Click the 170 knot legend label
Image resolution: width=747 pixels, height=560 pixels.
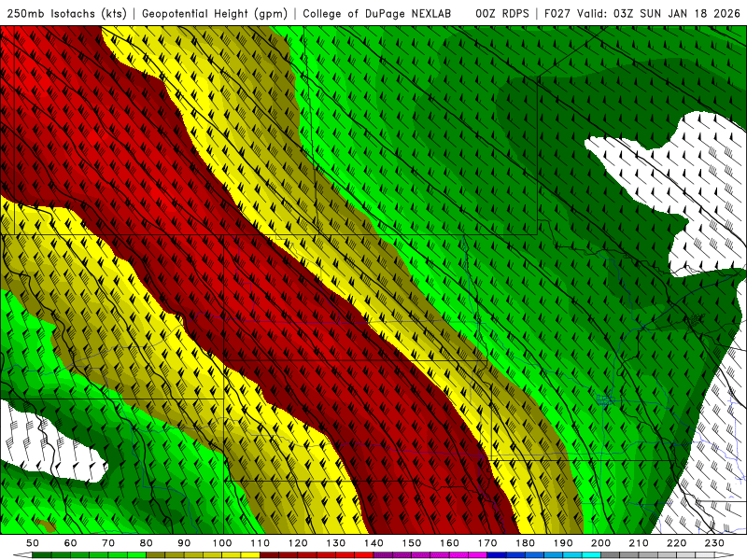click(x=486, y=543)
